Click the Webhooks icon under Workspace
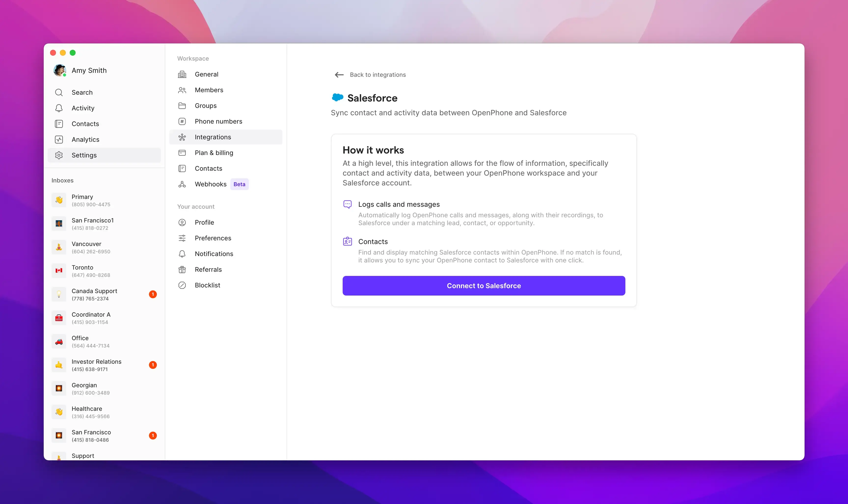This screenshot has width=848, height=504. (182, 184)
